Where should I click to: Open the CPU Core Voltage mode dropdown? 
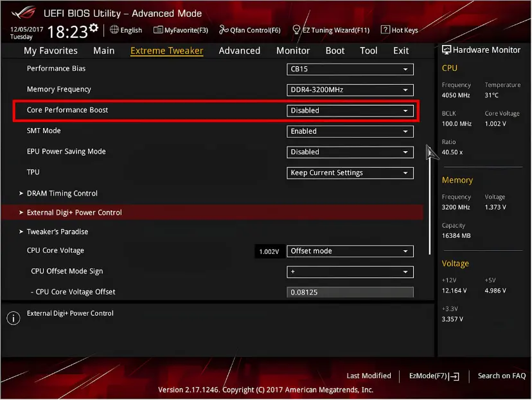350,251
